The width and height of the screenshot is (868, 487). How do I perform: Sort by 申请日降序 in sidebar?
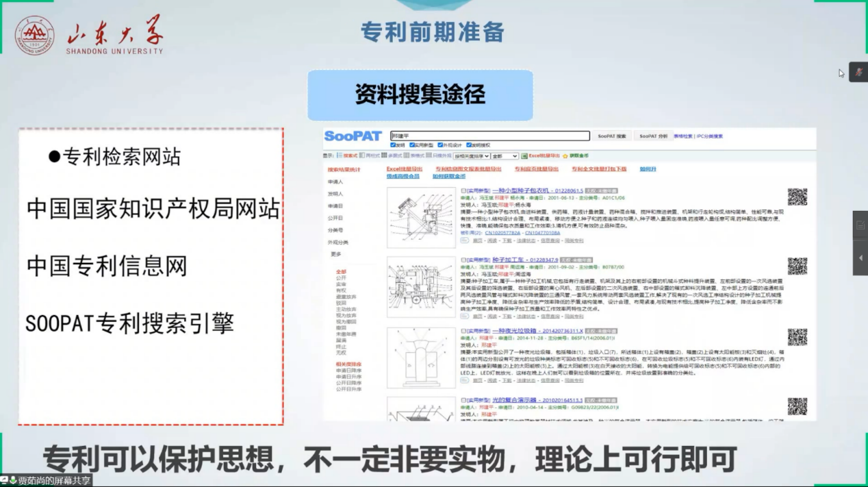(348, 371)
